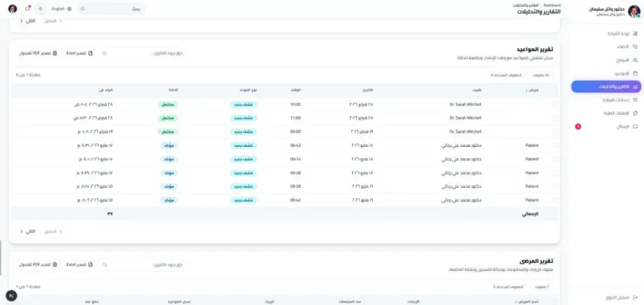The image size is (644, 305).
Task: Open the notifications bell icon
Action: click(28, 8)
